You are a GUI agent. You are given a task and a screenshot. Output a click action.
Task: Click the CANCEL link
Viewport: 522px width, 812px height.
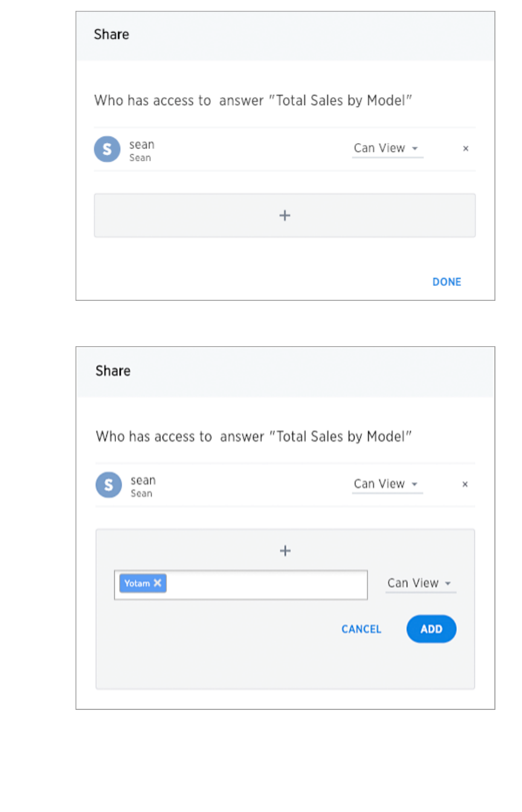coord(361,630)
